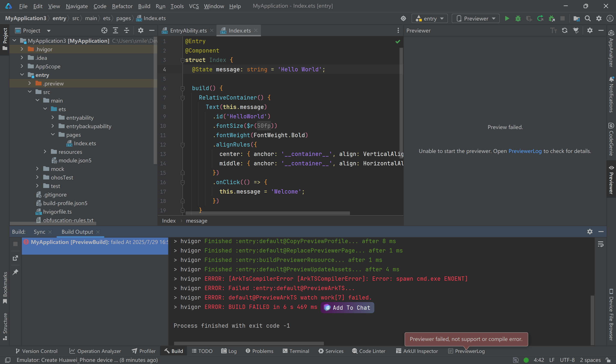Screen dimensions: 616x364
Task: Click the locate target crosshair icon in toolbar
Action: tap(403, 18)
